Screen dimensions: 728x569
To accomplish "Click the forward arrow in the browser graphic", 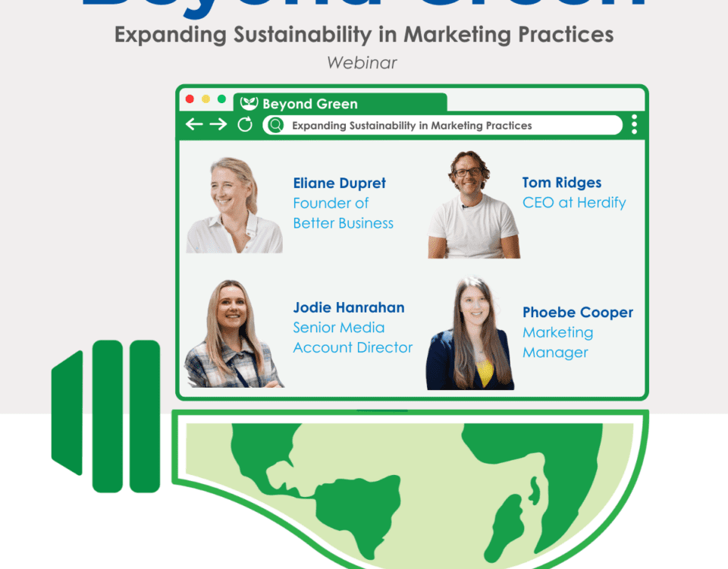I will pyautogui.click(x=218, y=124).
